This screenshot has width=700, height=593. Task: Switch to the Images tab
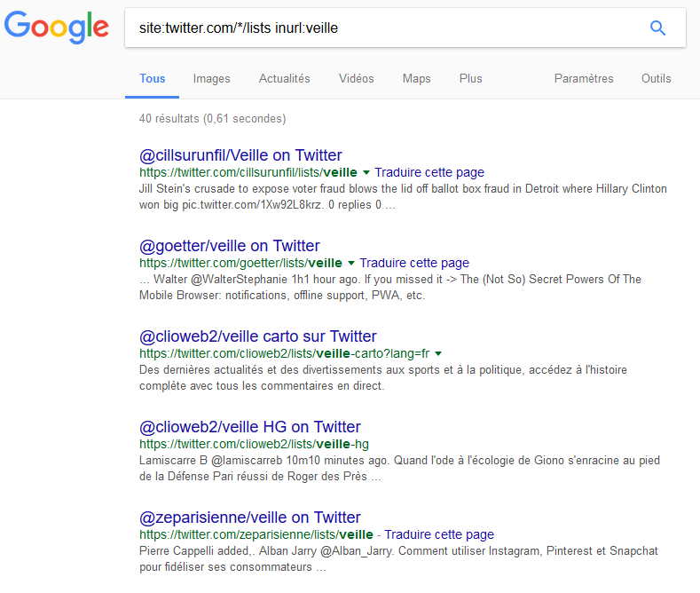click(x=212, y=79)
